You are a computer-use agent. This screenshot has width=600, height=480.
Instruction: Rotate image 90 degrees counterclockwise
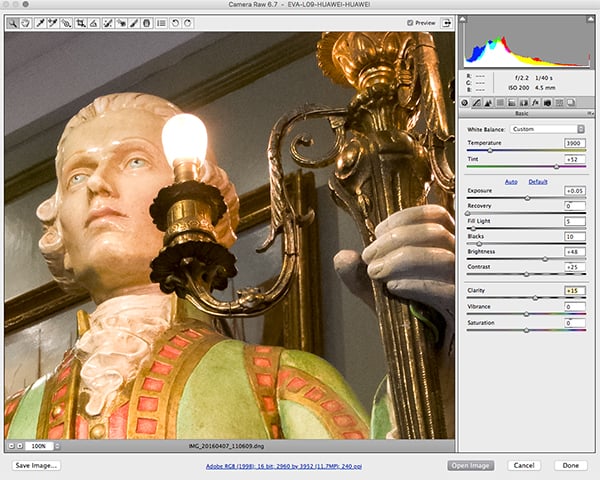pyautogui.click(x=175, y=22)
